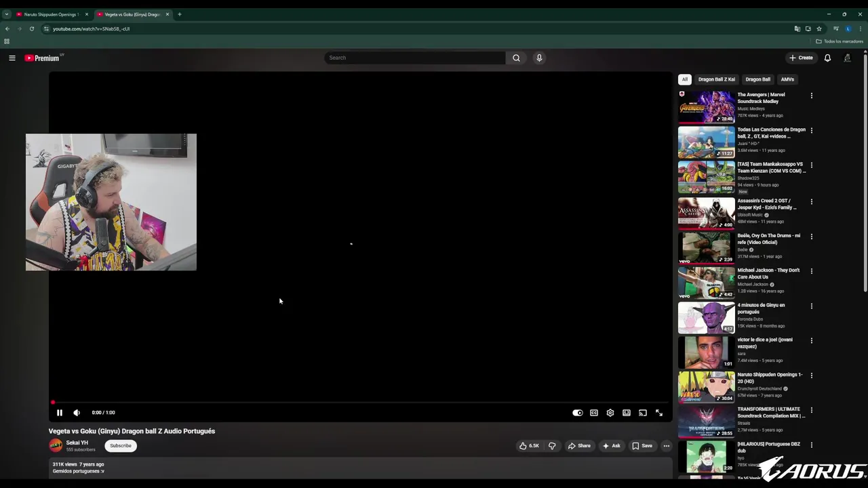Select the All filter chip
The width and height of the screenshot is (868, 488).
coord(685,79)
